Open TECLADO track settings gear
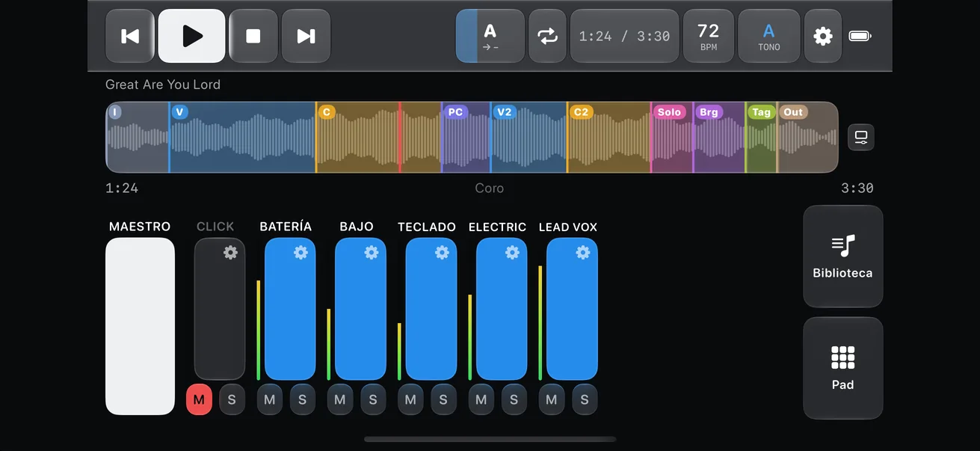Image resolution: width=980 pixels, height=451 pixels. click(442, 253)
